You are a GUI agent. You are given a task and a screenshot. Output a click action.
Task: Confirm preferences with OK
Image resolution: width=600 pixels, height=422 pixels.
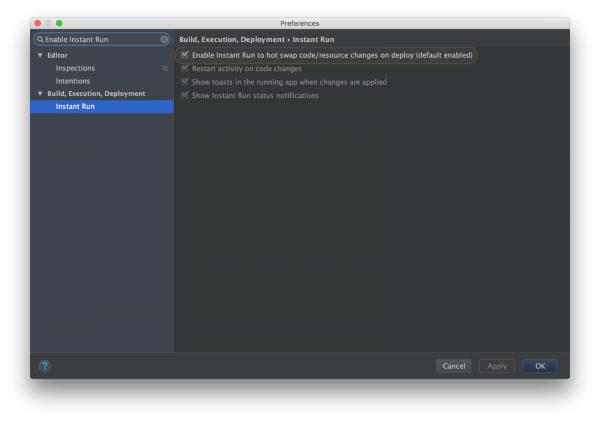540,366
